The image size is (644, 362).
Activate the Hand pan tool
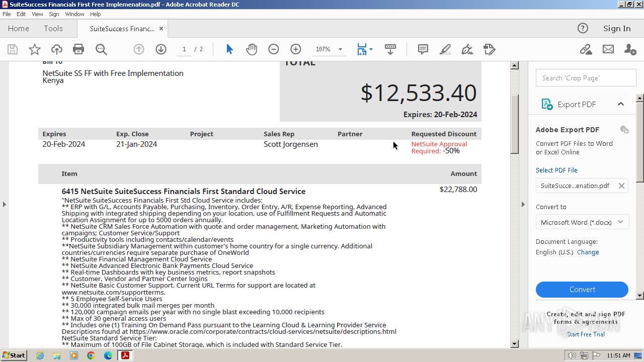[252, 49]
